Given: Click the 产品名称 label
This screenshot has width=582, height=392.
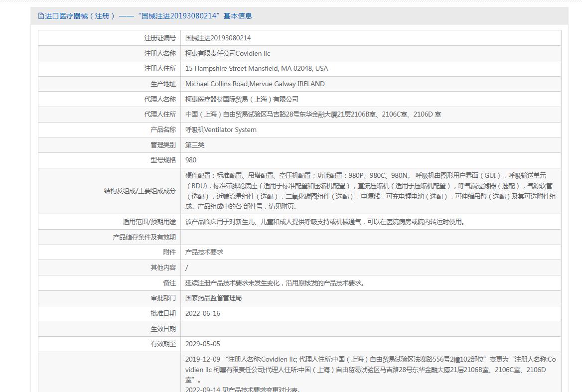Looking at the screenshot, I should [163, 130].
